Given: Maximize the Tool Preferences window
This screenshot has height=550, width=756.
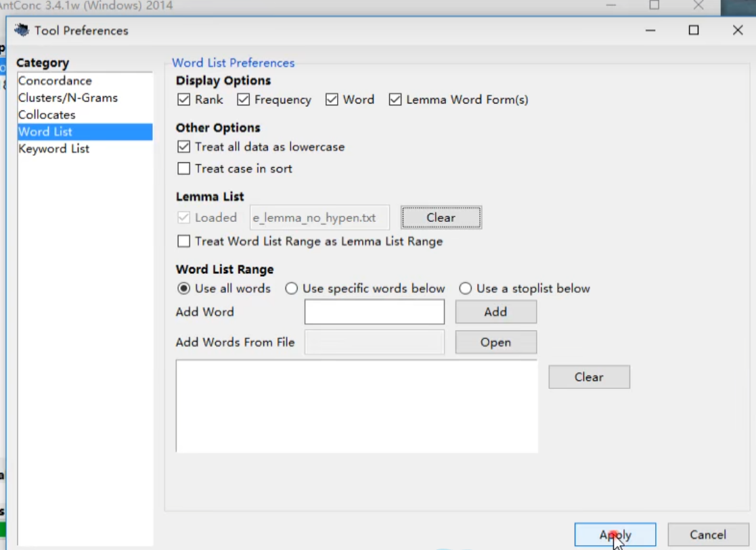Looking at the screenshot, I should pos(694,30).
